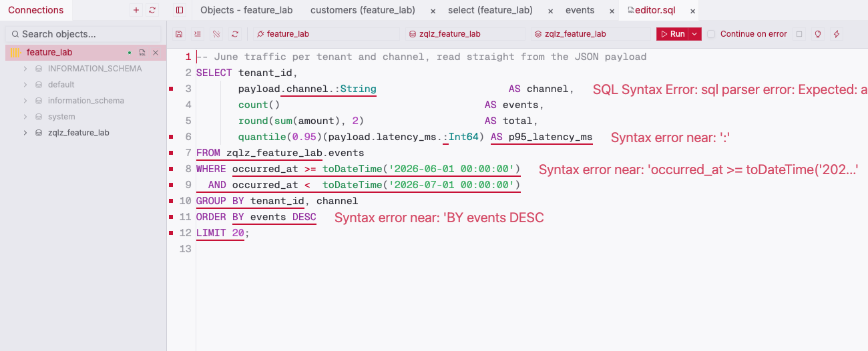Close the events tab

click(x=612, y=11)
